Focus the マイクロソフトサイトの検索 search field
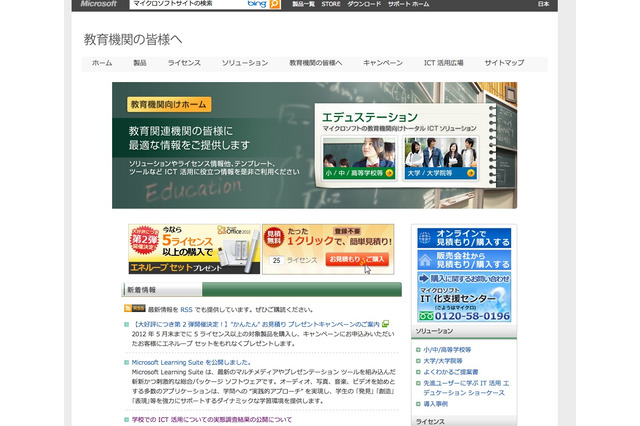The height and width of the screenshot is (426, 640). coord(188,4)
